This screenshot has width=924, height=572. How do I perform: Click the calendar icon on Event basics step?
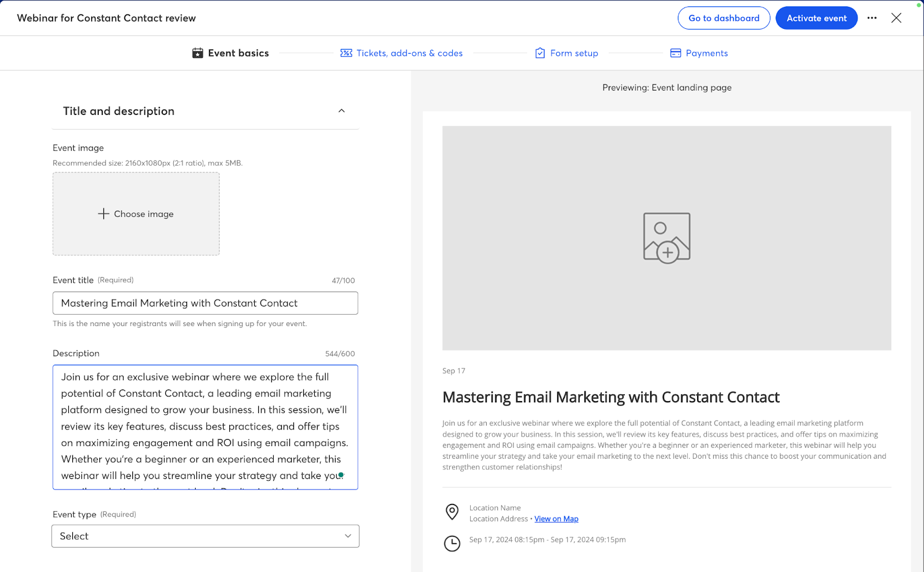pos(198,53)
